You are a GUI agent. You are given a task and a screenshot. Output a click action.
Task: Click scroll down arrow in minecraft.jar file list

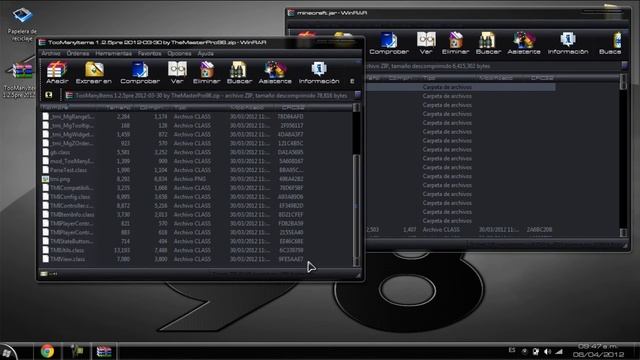pyautogui.click(x=623, y=233)
